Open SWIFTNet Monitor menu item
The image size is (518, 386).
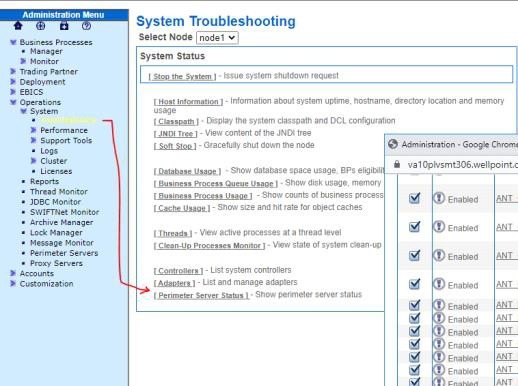pyautogui.click(x=64, y=212)
